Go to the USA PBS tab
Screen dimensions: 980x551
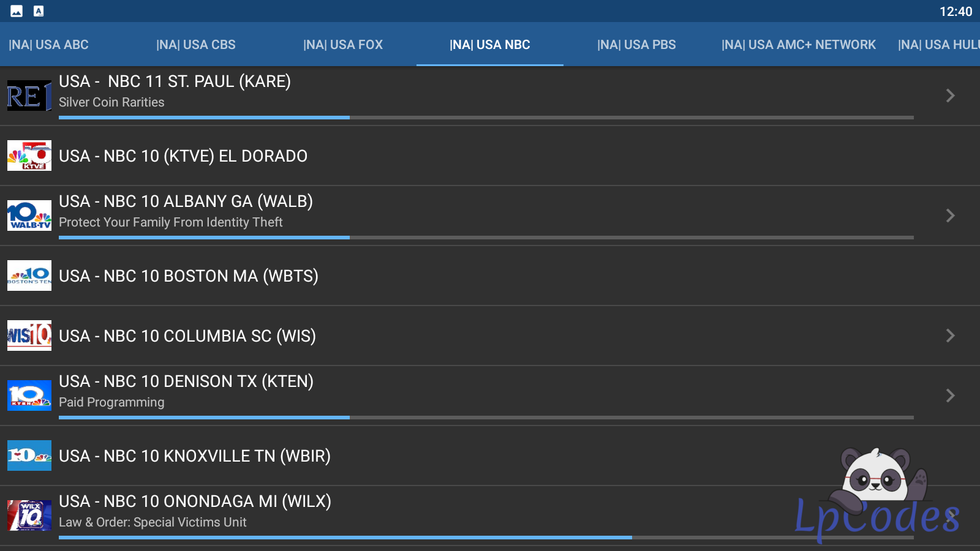[636, 45]
